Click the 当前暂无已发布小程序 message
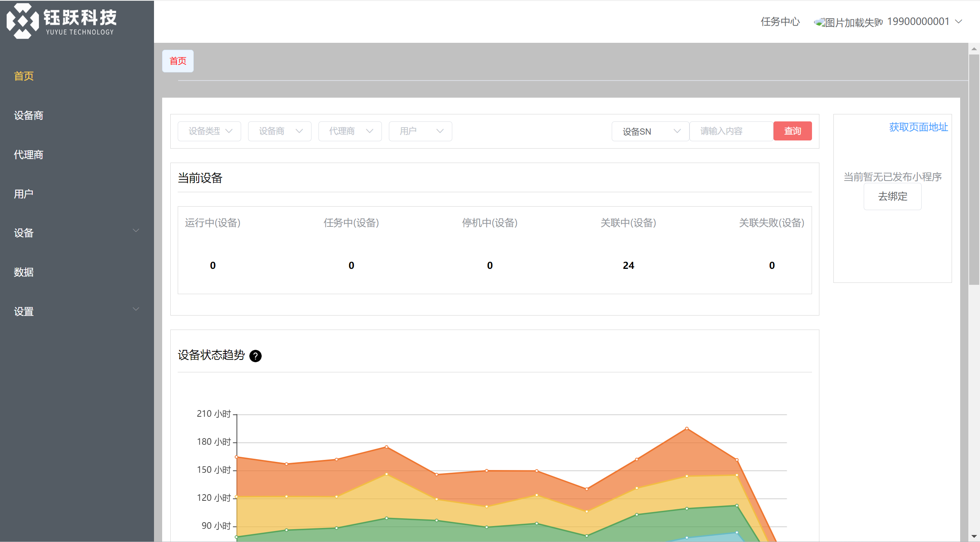This screenshot has width=980, height=542. 892,177
